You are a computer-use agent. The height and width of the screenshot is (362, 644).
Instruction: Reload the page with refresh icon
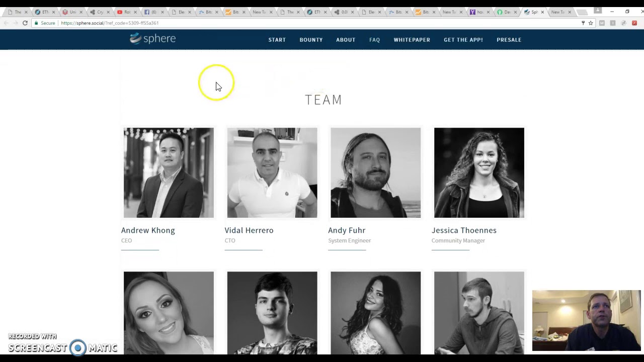[x=25, y=23]
